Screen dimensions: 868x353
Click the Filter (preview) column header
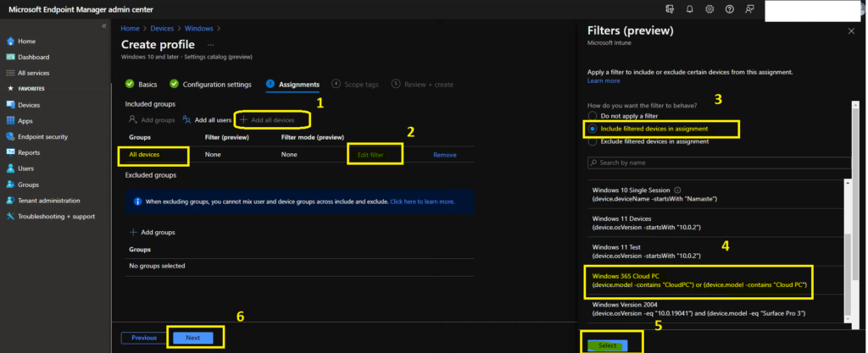pyautogui.click(x=226, y=137)
